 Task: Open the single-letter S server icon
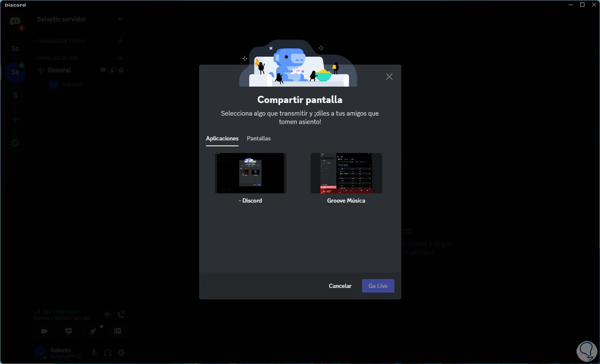coord(15,95)
